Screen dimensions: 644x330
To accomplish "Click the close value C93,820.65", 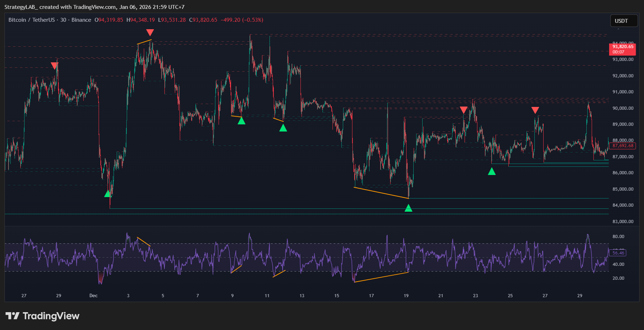I will tap(203, 20).
